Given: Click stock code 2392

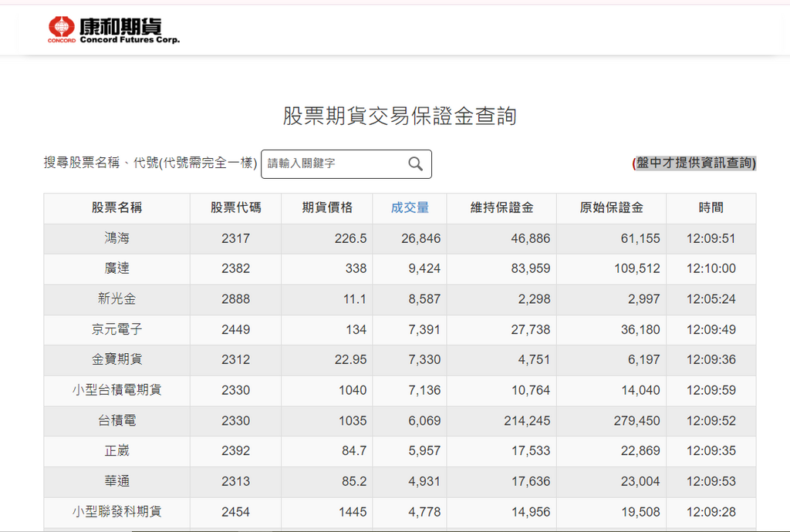Looking at the screenshot, I should pyautogui.click(x=236, y=450).
